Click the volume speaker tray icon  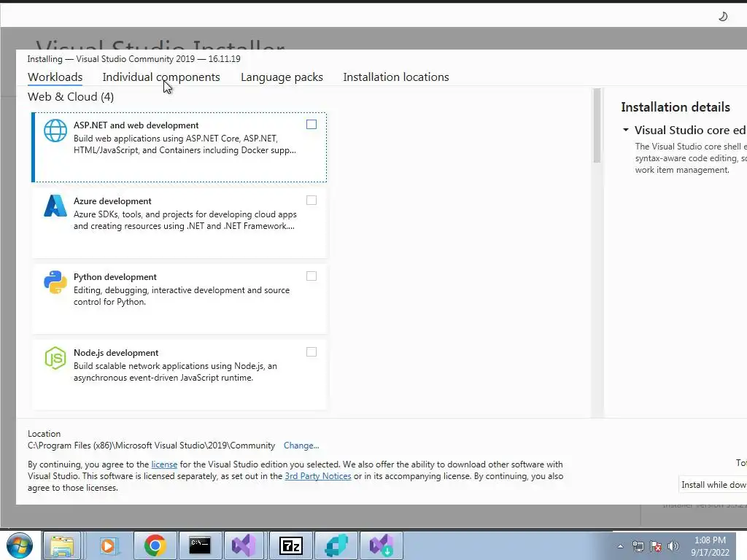(x=673, y=546)
